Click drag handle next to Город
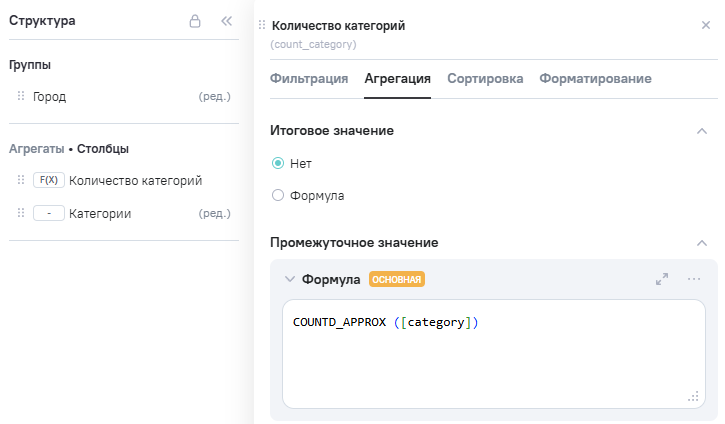Screen dimensions: 725x424 20,97
